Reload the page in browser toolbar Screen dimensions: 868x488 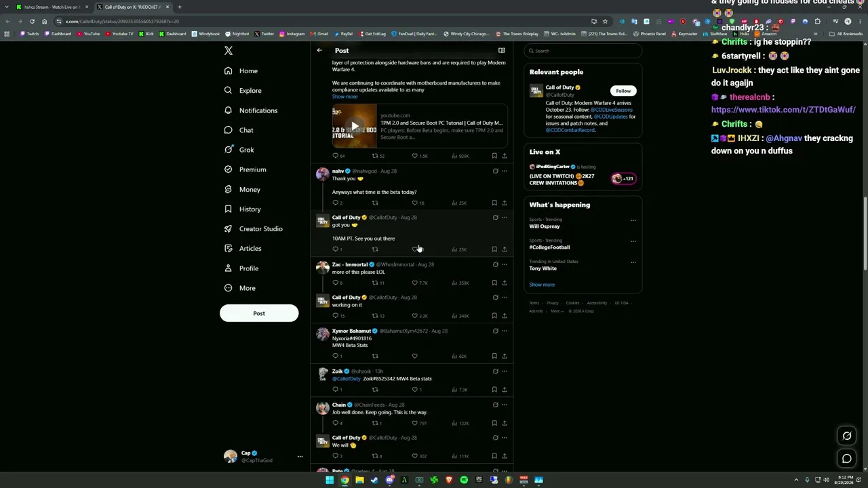[x=32, y=21]
